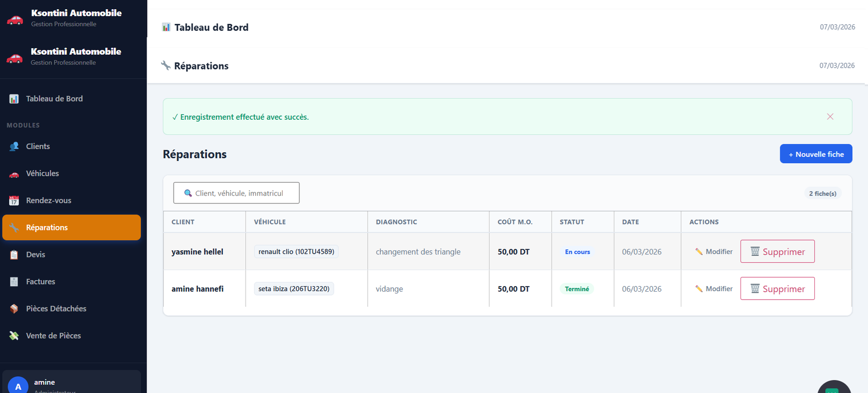Click the Vente de Pièces icon
This screenshot has width=868, height=393.
[x=14, y=336]
